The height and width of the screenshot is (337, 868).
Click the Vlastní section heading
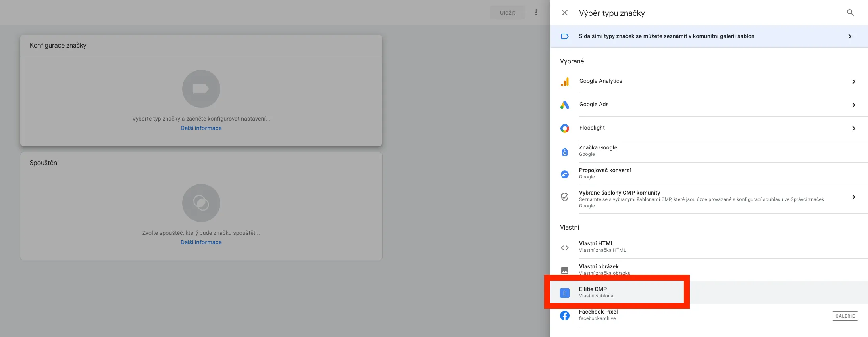tap(570, 227)
